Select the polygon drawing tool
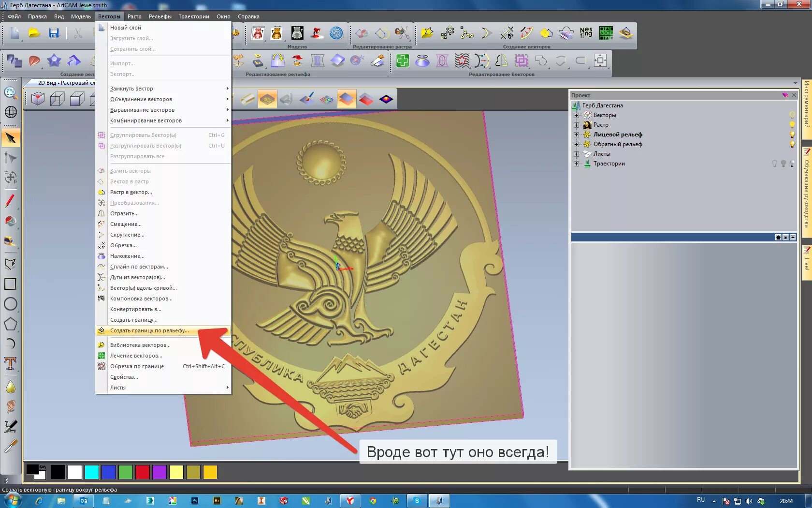Image resolution: width=812 pixels, height=508 pixels. click(x=10, y=324)
